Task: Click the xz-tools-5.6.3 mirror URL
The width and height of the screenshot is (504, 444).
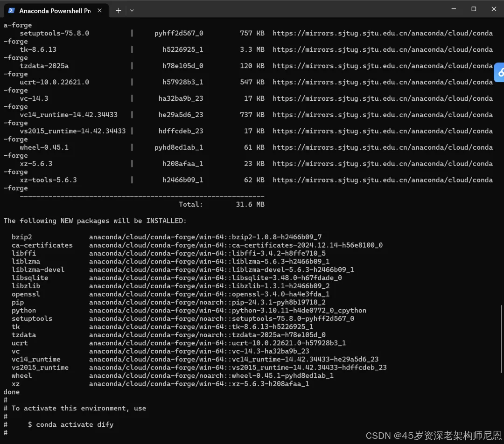Action: click(383, 180)
